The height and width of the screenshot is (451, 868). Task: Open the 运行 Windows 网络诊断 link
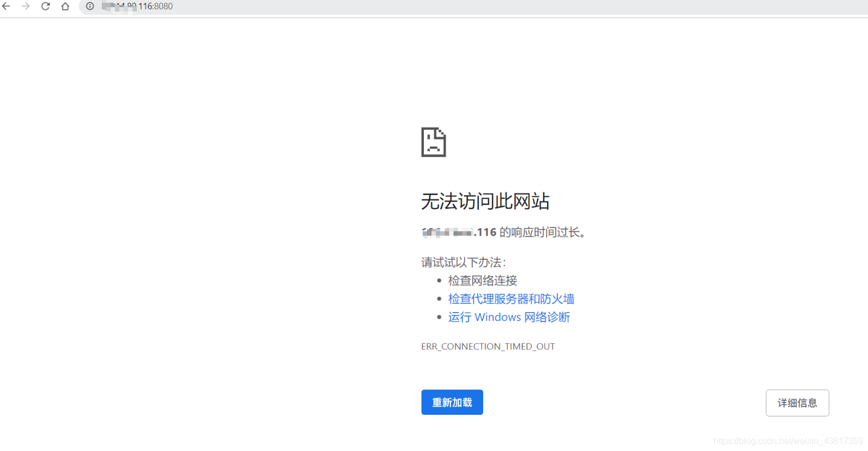coord(509,317)
